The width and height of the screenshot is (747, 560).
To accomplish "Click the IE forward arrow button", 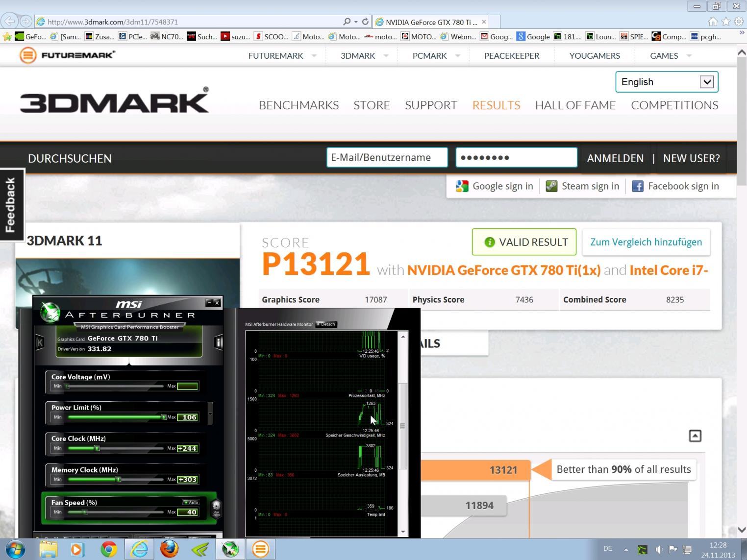I will 26,22.
